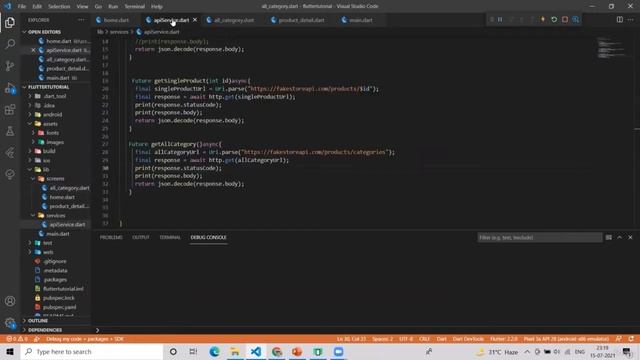Split the editor to the right

click(620, 20)
